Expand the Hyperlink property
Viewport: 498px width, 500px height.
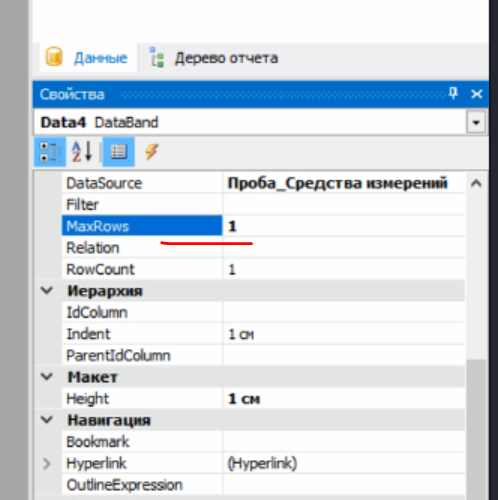tap(47, 463)
